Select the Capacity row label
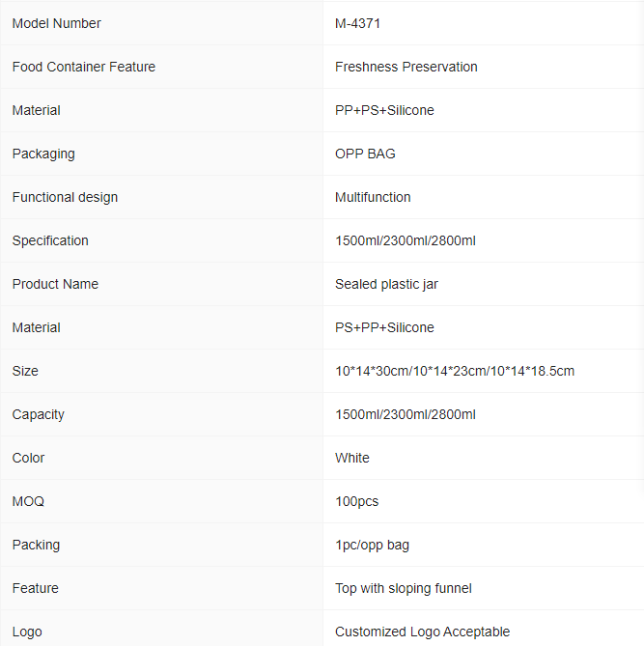644x646 pixels. pyautogui.click(x=38, y=414)
